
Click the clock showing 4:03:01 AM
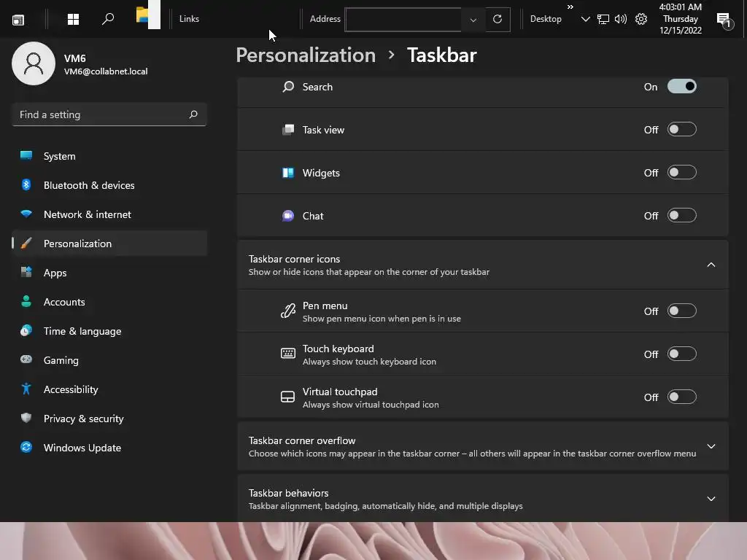coord(681,18)
